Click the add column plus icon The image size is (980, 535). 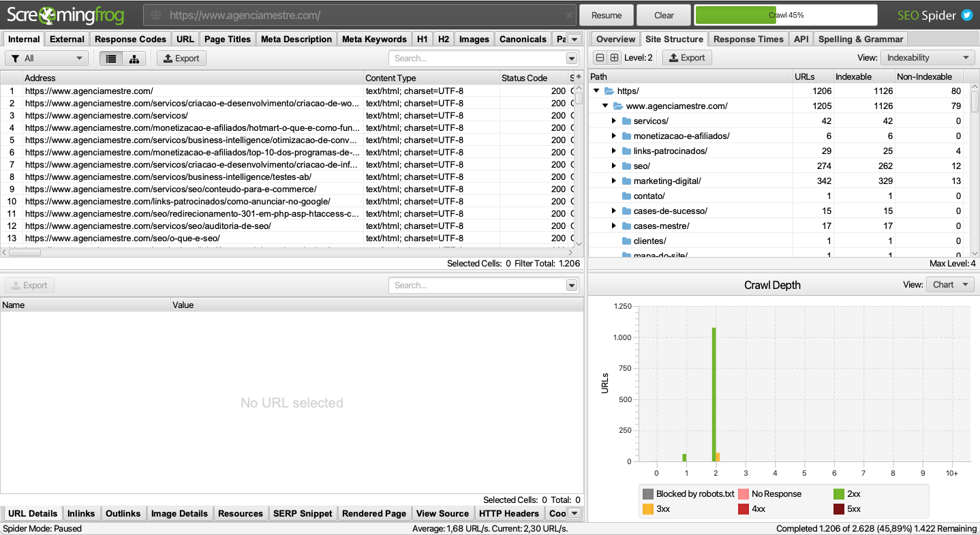pyautogui.click(x=579, y=77)
